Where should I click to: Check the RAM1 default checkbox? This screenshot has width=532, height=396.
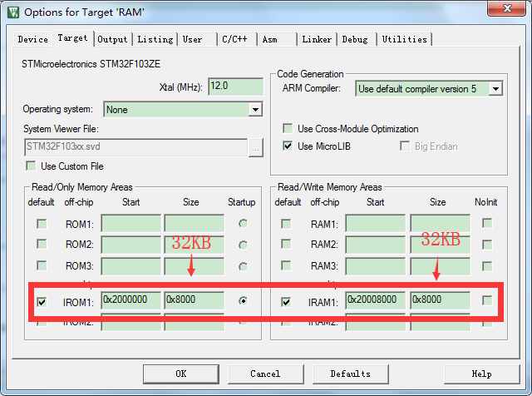pyautogui.click(x=286, y=224)
